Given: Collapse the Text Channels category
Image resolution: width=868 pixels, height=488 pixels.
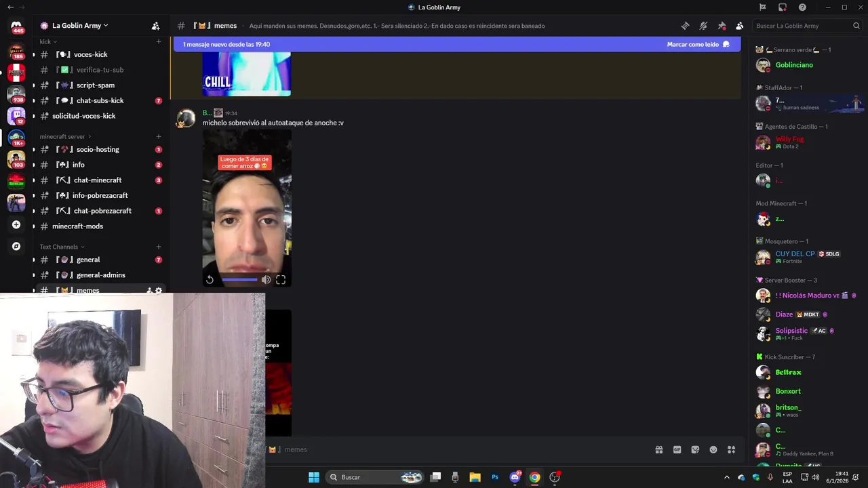Looking at the screenshot, I should pos(62,247).
